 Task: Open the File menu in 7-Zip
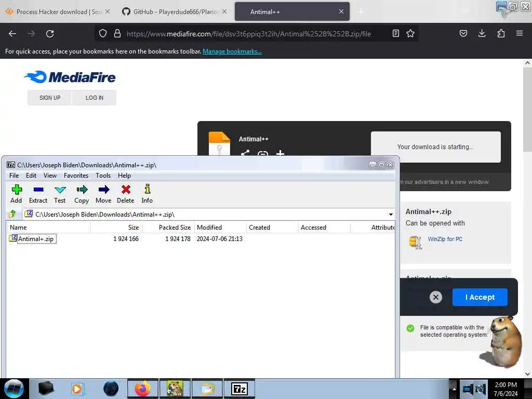point(14,176)
